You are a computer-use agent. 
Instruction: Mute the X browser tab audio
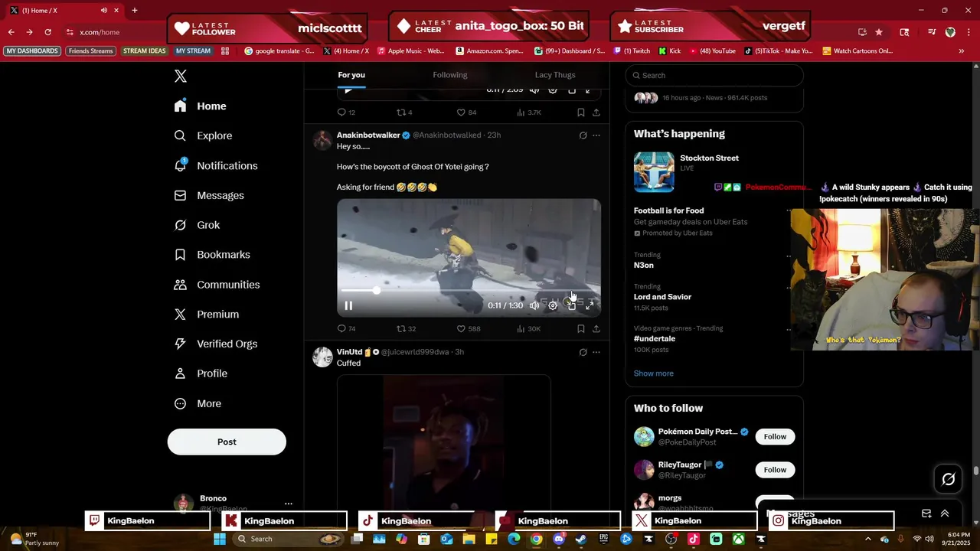pos(104,10)
